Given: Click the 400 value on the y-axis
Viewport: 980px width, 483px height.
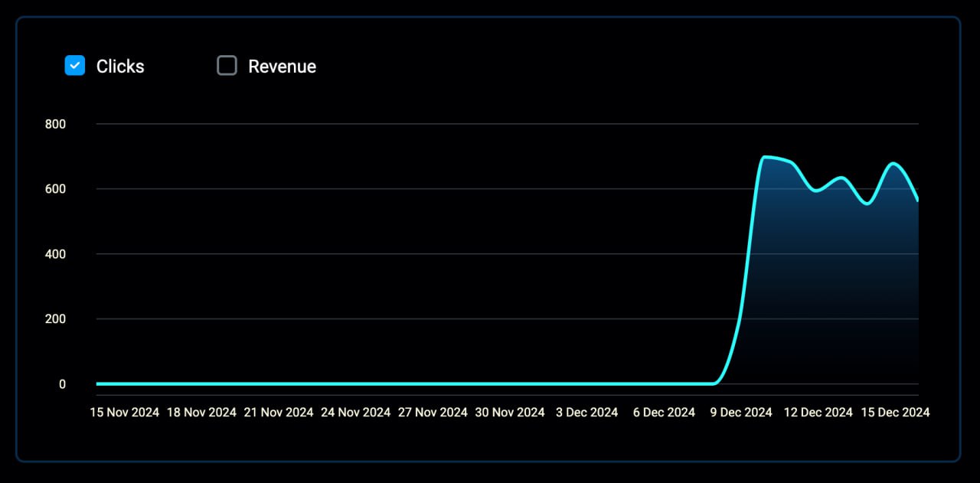Looking at the screenshot, I should click(56, 254).
